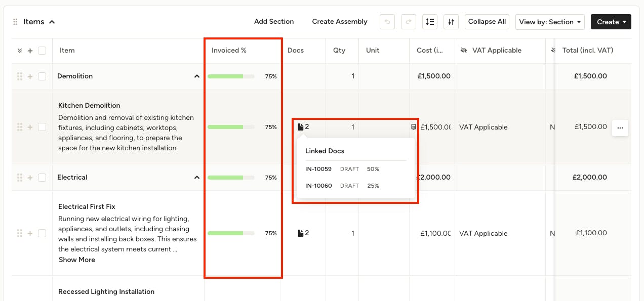Screen dimensions: 644x301
Task: Click Create Assembly in the toolbar
Action: tap(340, 22)
